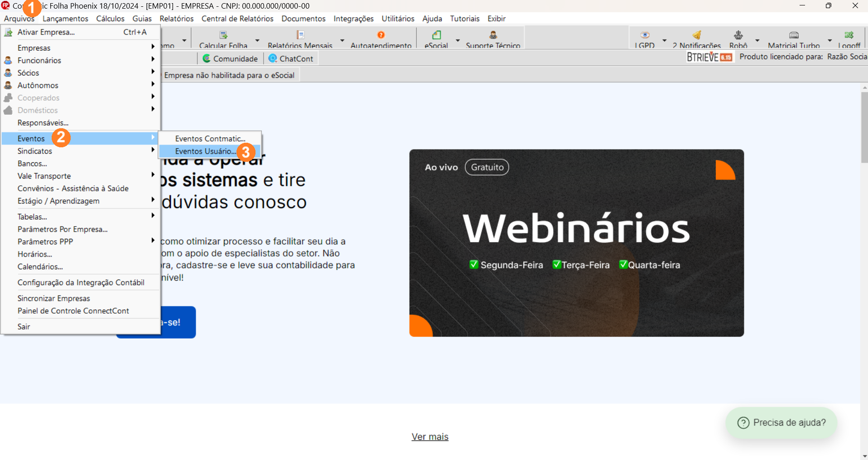Select Eventos Usuário from the submenu
Image resolution: width=868 pixels, height=460 pixels.
point(205,151)
